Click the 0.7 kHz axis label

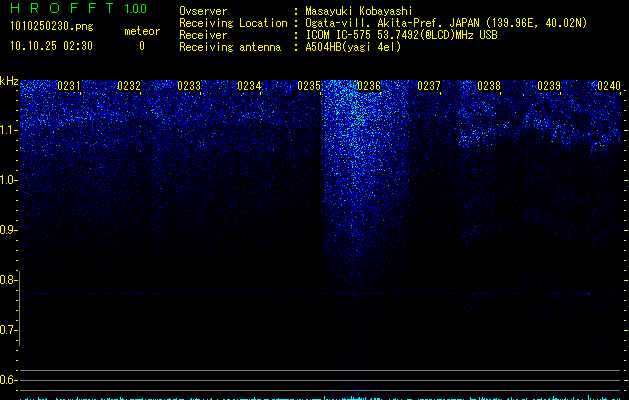(x=8, y=330)
